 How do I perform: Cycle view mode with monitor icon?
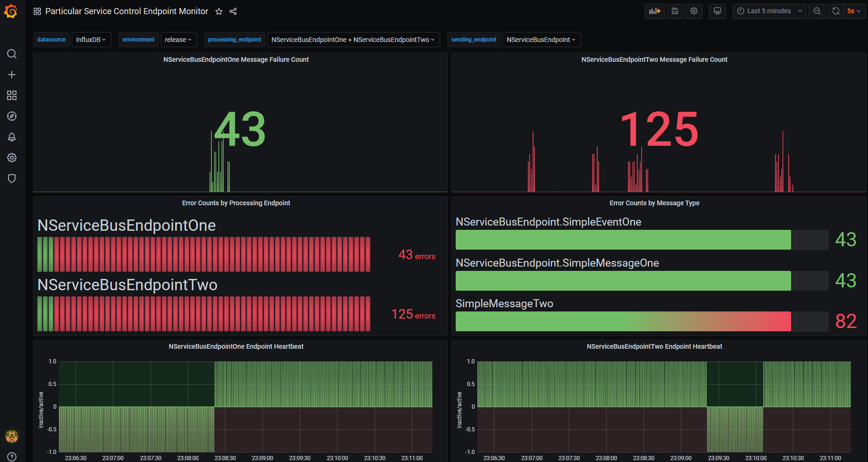(718, 11)
